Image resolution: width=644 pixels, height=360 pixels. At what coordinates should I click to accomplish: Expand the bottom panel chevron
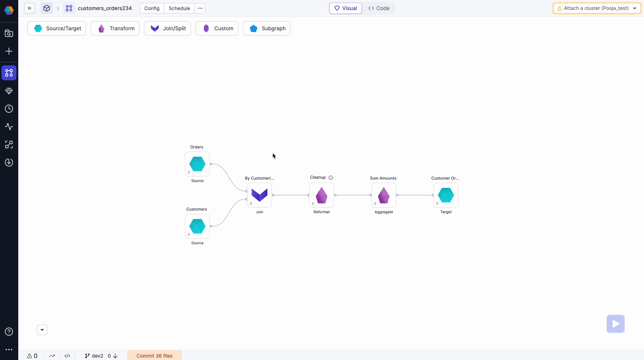[42, 329]
